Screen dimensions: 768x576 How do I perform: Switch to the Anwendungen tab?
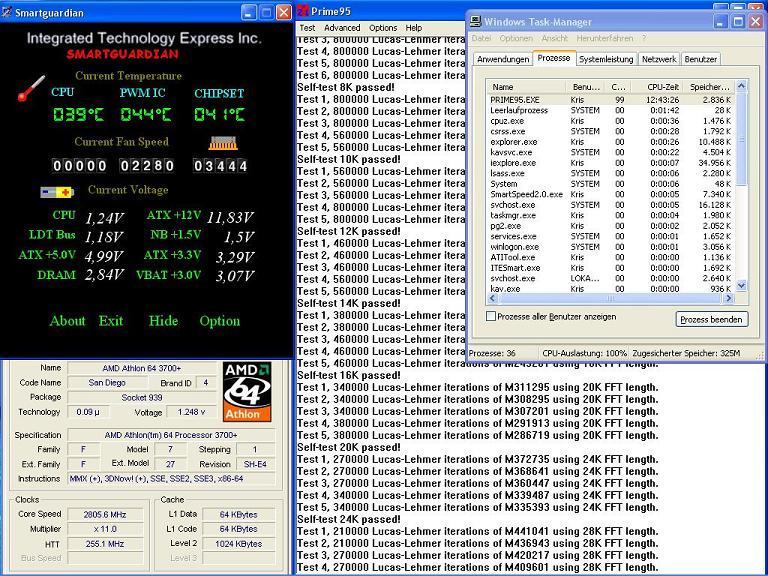503,59
